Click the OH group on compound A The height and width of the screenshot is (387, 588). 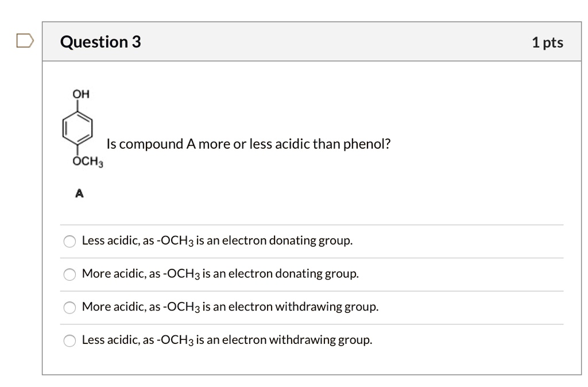point(81,94)
